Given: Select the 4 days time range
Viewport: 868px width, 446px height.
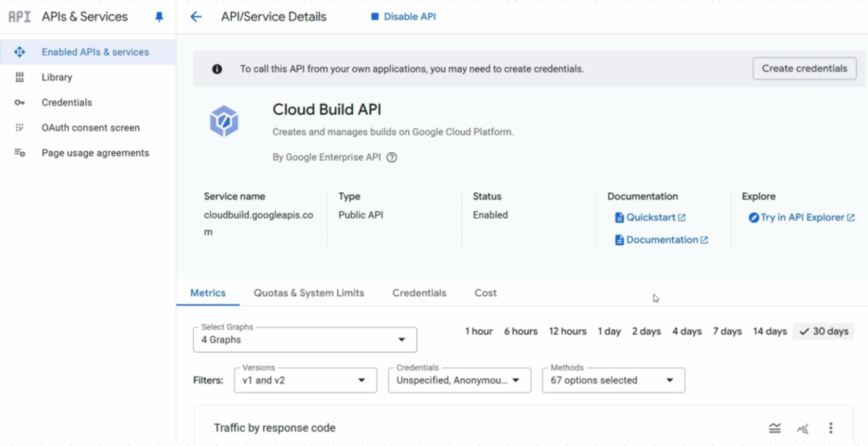Looking at the screenshot, I should [x=687, y=331].
